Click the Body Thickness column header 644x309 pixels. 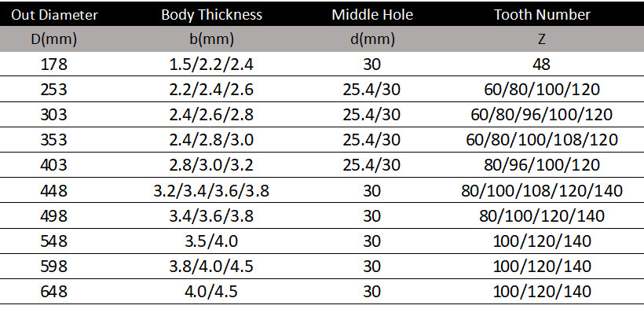pyautogui.click(x=211, y=15)
